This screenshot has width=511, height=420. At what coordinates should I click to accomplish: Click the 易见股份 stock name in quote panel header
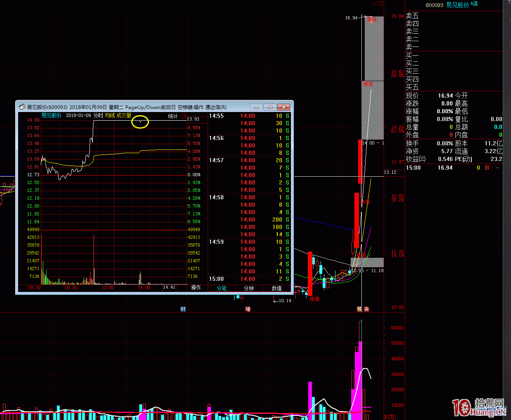[457, 5]
